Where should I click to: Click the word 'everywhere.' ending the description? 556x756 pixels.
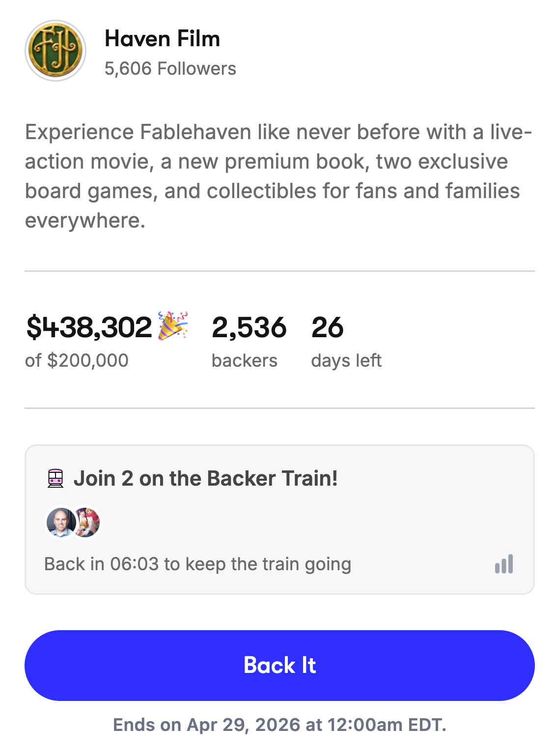(85, 221)
